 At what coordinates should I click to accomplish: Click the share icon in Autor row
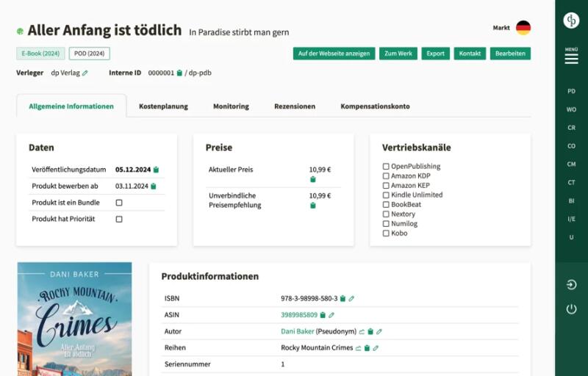(x=362, y=331)
